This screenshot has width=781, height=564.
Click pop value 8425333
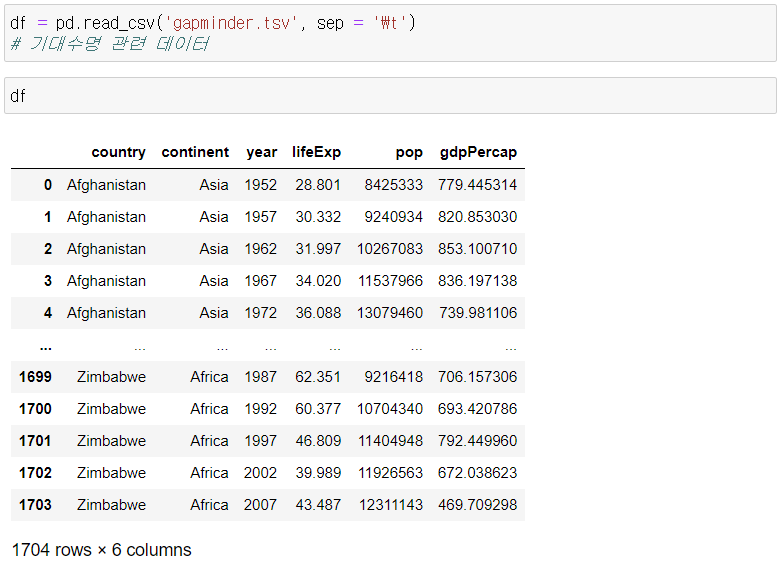point(393,185)
